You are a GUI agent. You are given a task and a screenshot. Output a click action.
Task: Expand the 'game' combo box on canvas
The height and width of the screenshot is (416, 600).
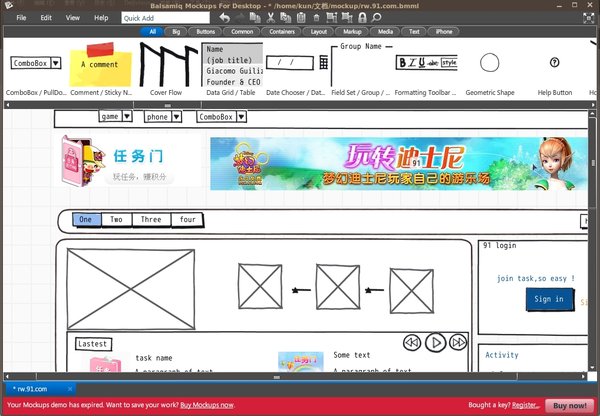pyautogui.click(x=116, y=117)
